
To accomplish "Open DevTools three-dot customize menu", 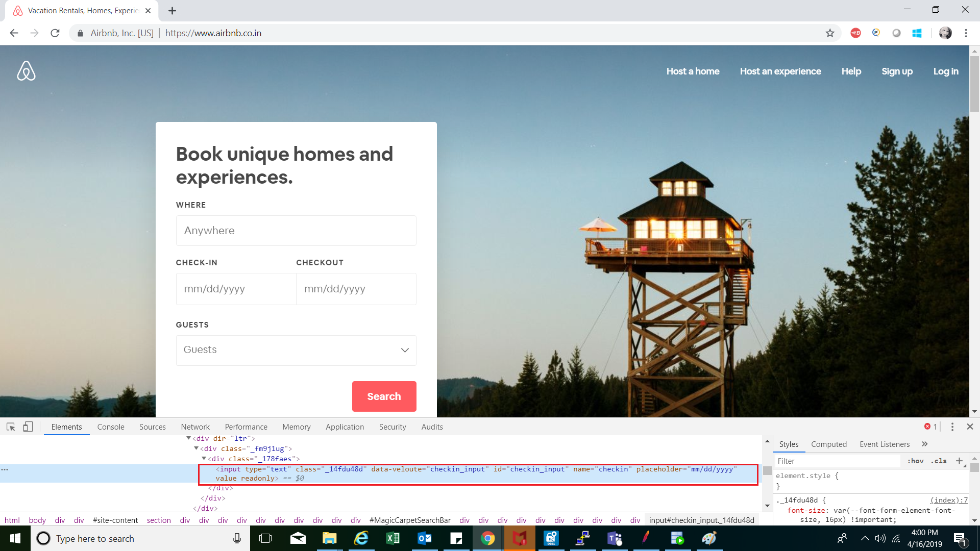I will click(952, 427).
